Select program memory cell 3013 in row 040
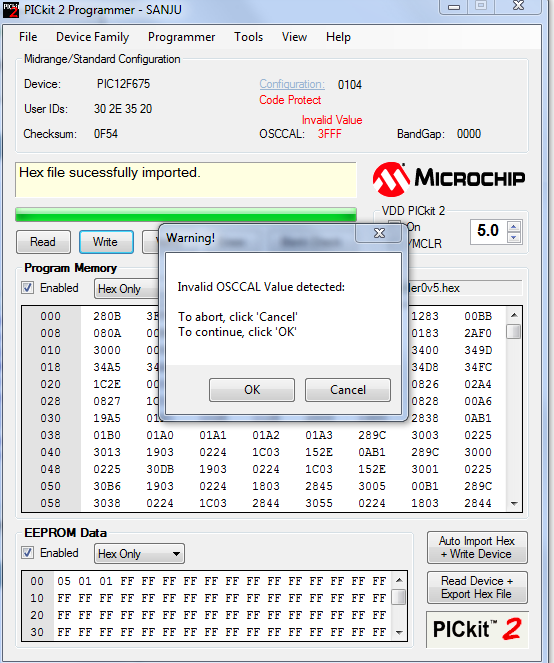 (x=107, y=452)
